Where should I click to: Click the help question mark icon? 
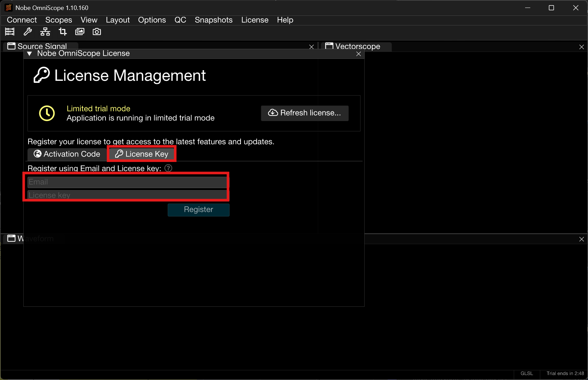168,168
